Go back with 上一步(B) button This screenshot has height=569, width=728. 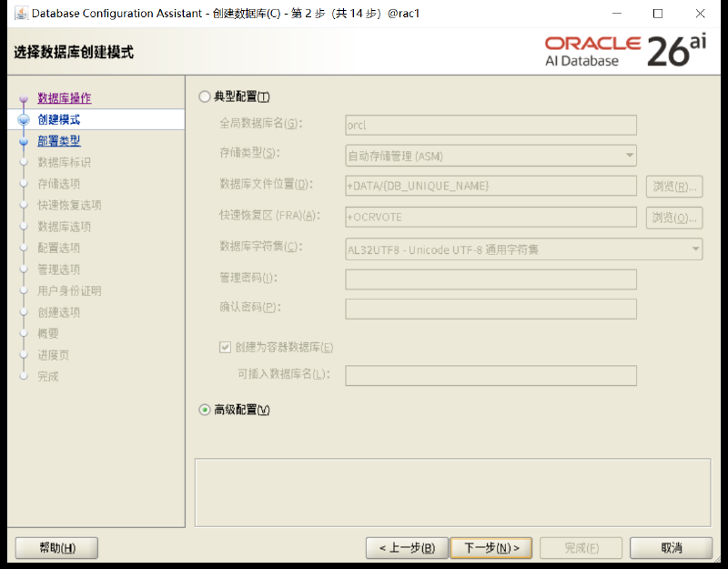(407, 548)
